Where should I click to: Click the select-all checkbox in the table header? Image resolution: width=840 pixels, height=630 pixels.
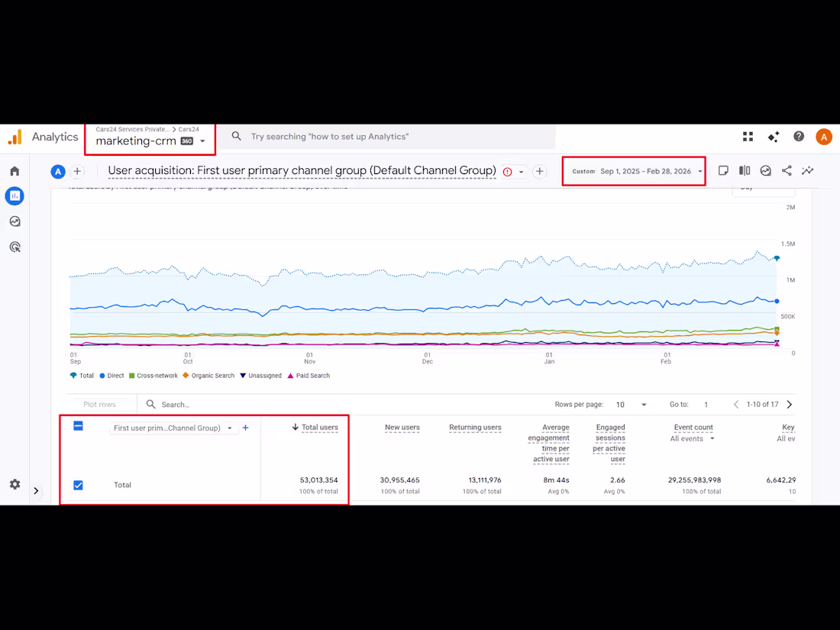tap(78, 426)
